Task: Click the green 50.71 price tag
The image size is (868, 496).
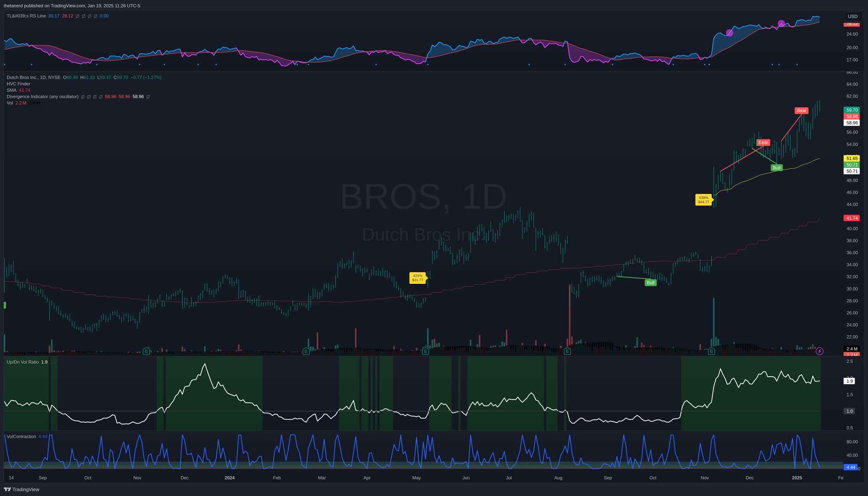Action: tap(852, 165)
